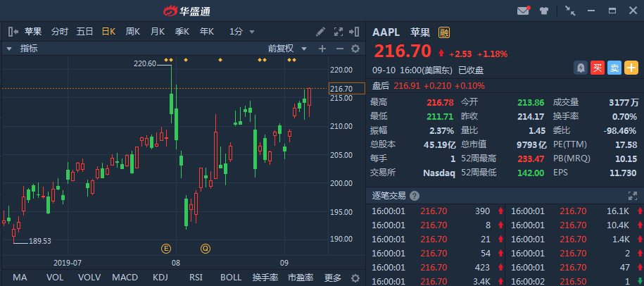Open the 1分 minute interval dropdown
Image resolution: width=644 pixels, height=286 pixels.
242,32
